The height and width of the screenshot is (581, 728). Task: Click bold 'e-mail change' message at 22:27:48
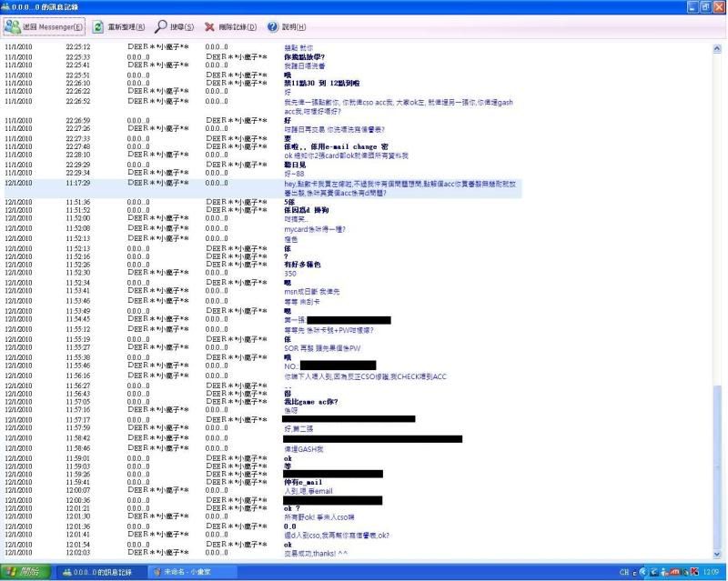[336, 146]
